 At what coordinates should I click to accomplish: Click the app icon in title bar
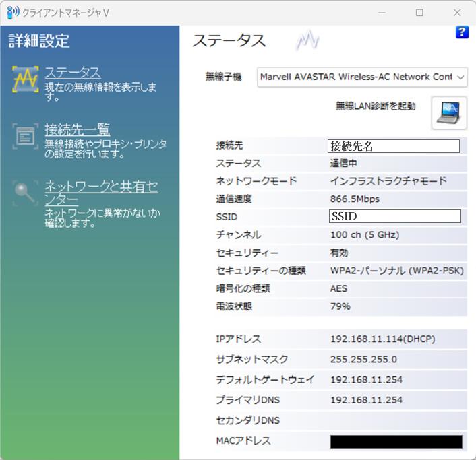[x=12, y=12]
